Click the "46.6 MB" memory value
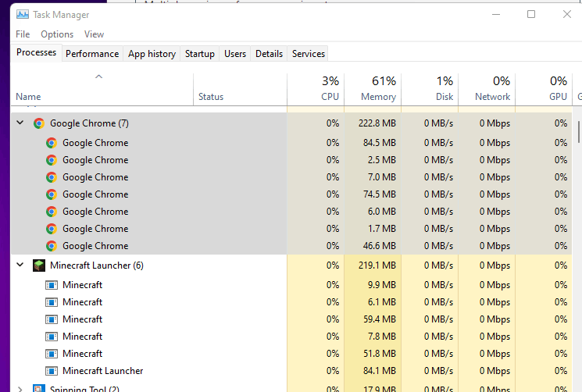The height and width of the screenshot is (392, 582). click(380, 246)
